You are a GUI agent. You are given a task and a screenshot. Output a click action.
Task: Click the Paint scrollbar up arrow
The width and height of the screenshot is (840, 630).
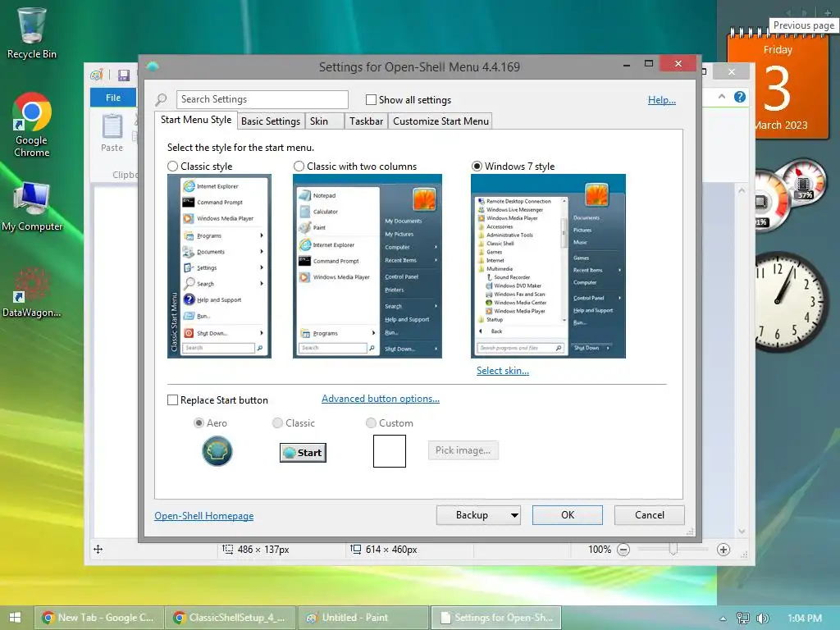click(x=742, y=190)
